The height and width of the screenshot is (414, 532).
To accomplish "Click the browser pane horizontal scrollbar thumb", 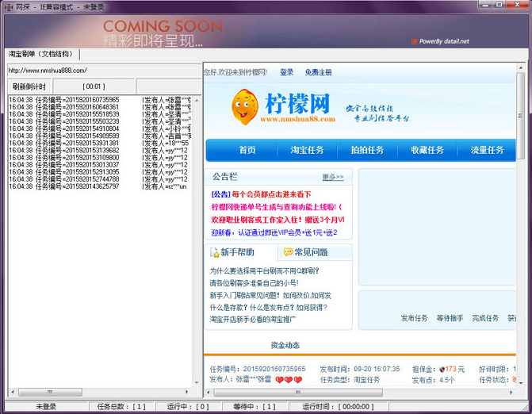I will coord(298,393).
